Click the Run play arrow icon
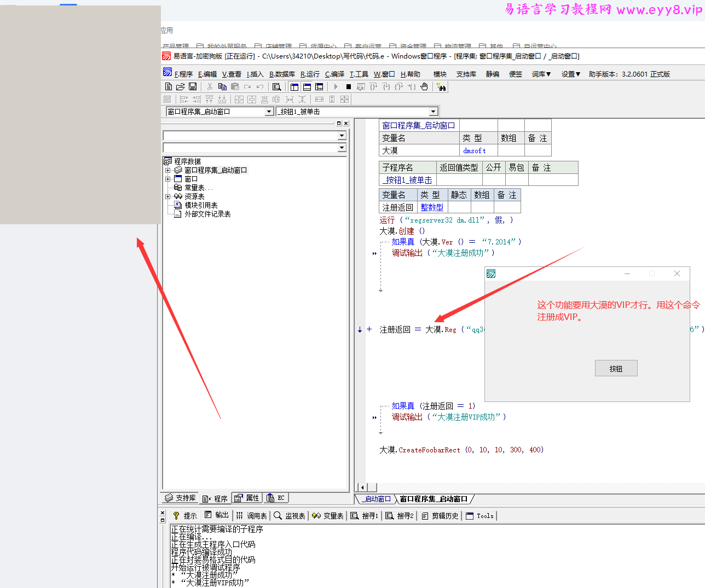The image size is (705, 588). point(336,86)
